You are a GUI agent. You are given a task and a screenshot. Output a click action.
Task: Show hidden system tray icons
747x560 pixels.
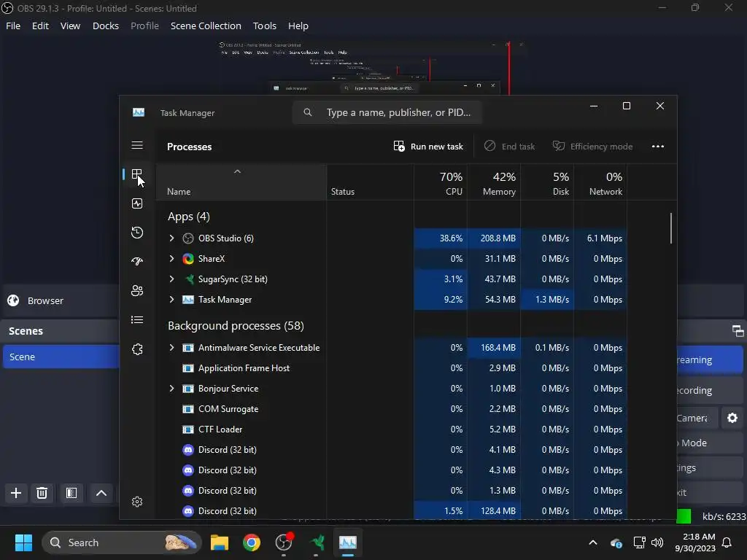(x=593, y=542)
